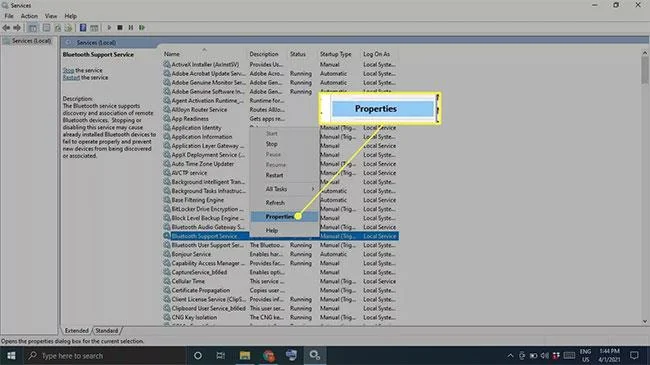Open Task View on the taskbar
650x365 pixels.
click(221, 355)
